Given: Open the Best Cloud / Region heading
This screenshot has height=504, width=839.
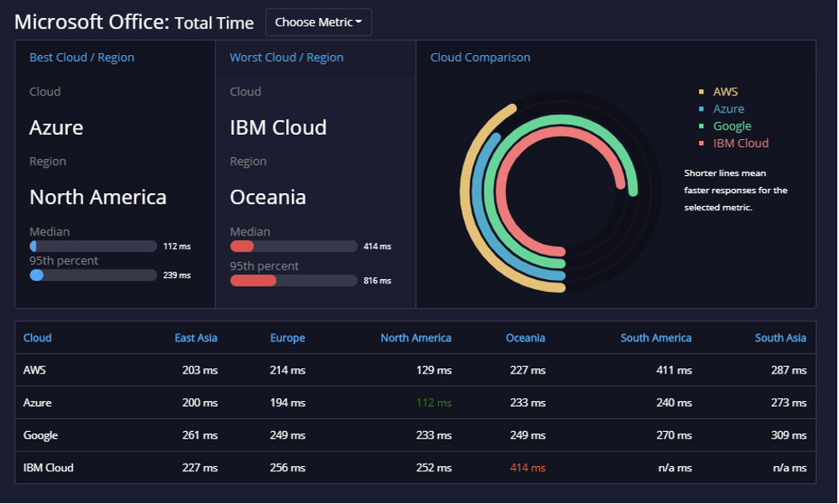Looking at the screenshot, I should [82, 58].
